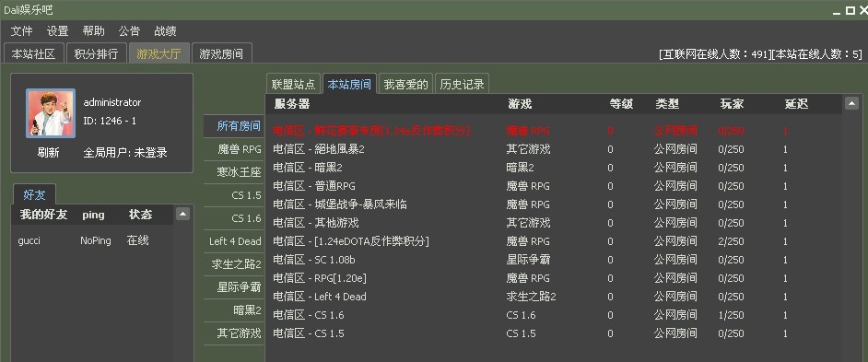Click the 刷新 button under avatar
Viewport: 868px width, 362px height.
pyautogui.click(x=48, y=152)
